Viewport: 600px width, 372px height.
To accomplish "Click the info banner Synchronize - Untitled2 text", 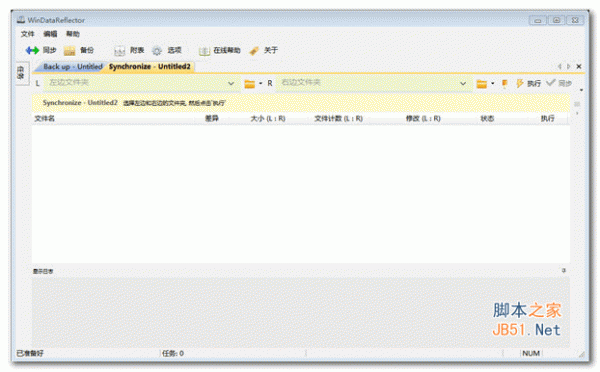I will pyautogui.click(x=80, y=103).
